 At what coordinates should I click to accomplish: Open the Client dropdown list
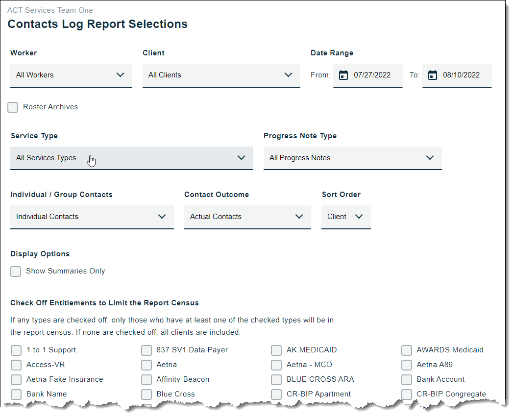(x=221, y=75)
